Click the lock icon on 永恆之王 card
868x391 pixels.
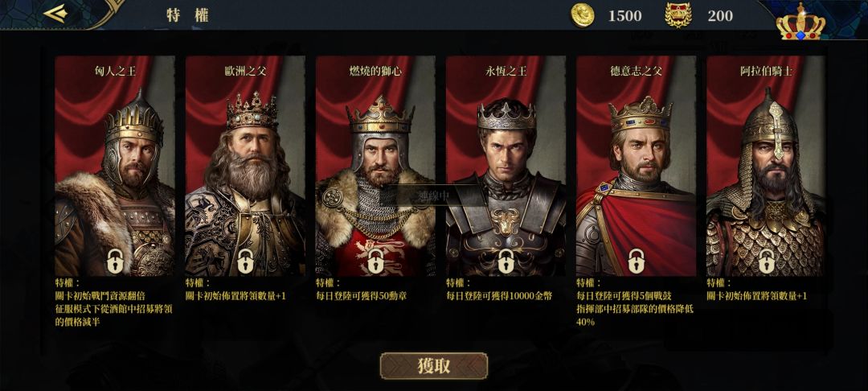coord(506,261)
